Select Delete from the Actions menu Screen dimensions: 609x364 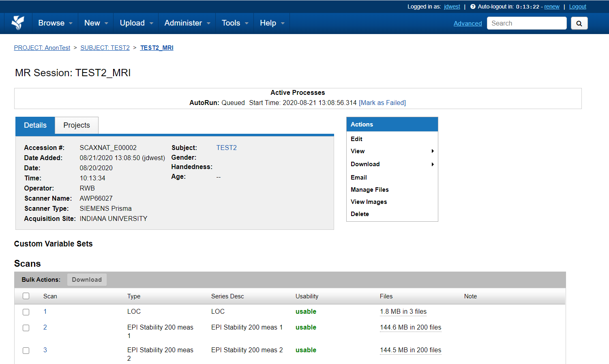(360, 214)
